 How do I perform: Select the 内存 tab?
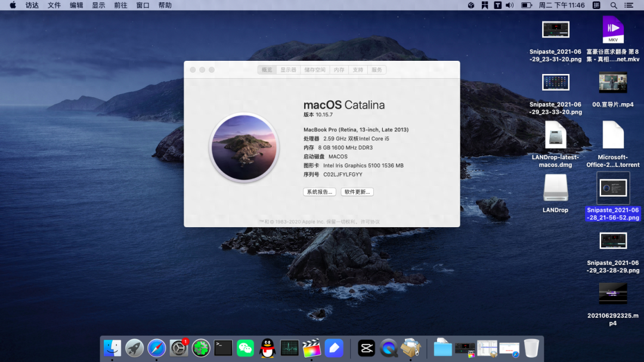tap(339, 70)
